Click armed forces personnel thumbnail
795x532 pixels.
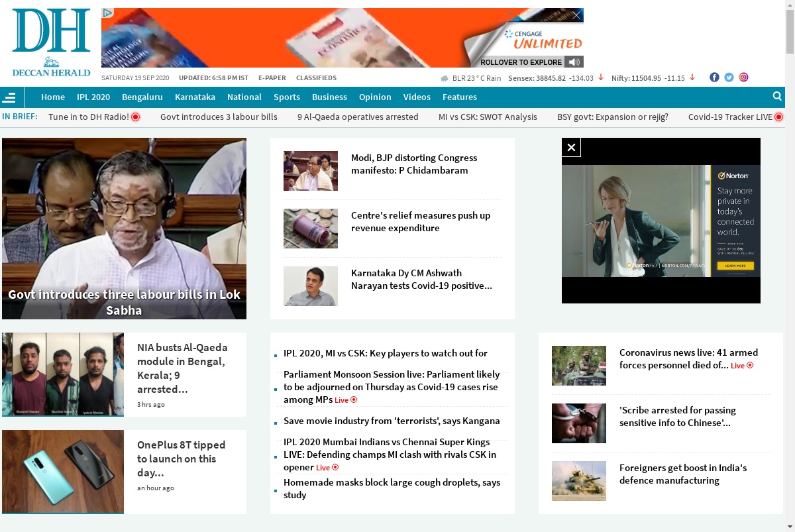pyautogui.click(x=579, y=366)
